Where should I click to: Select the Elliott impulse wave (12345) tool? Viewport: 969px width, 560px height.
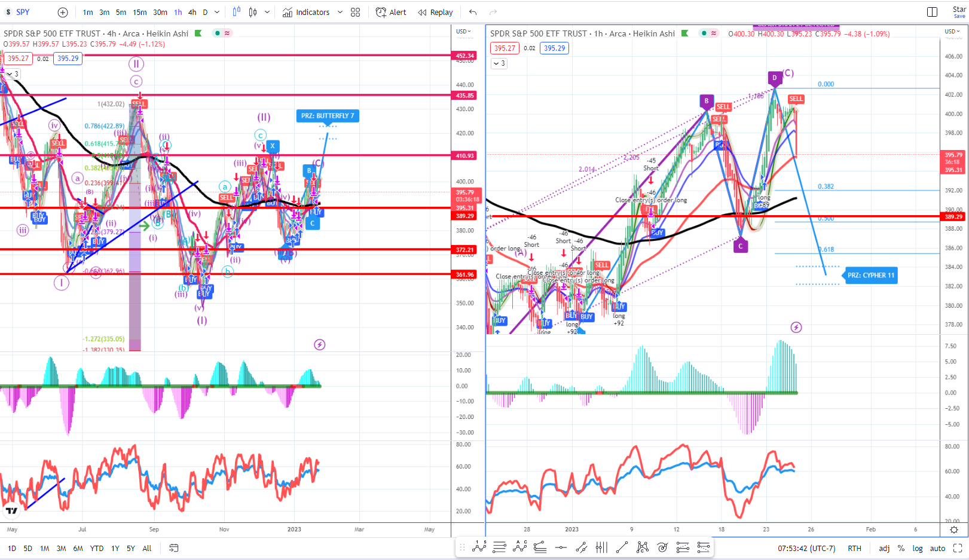(479, 547)
